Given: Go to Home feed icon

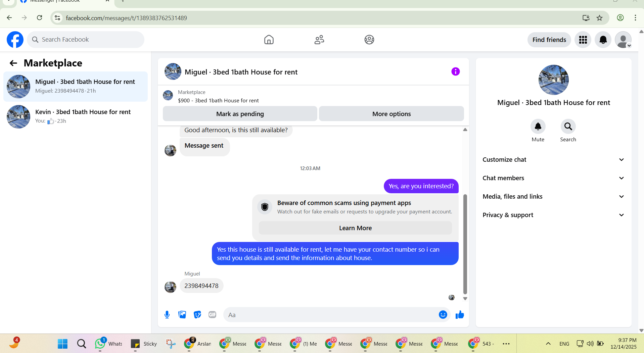Looking at the screenshot, I should (269, 40).
